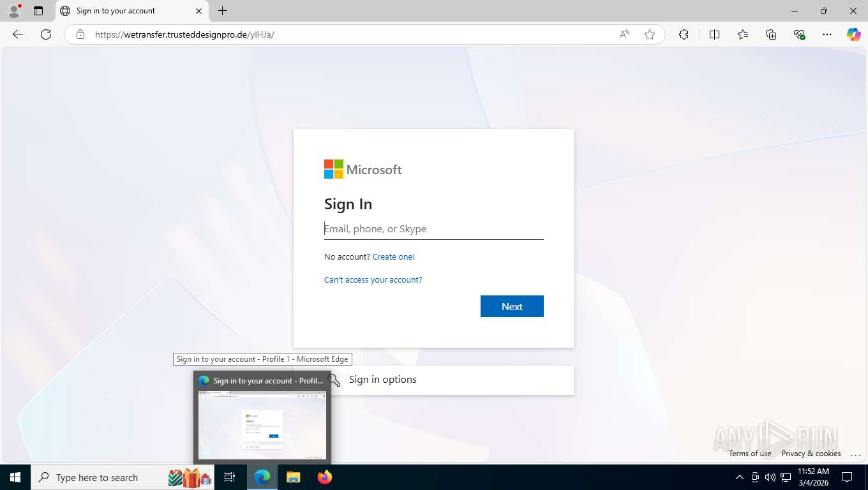Open the Collections icon
The width and height of the screenshot is (868, 490).
pos(771,34)
